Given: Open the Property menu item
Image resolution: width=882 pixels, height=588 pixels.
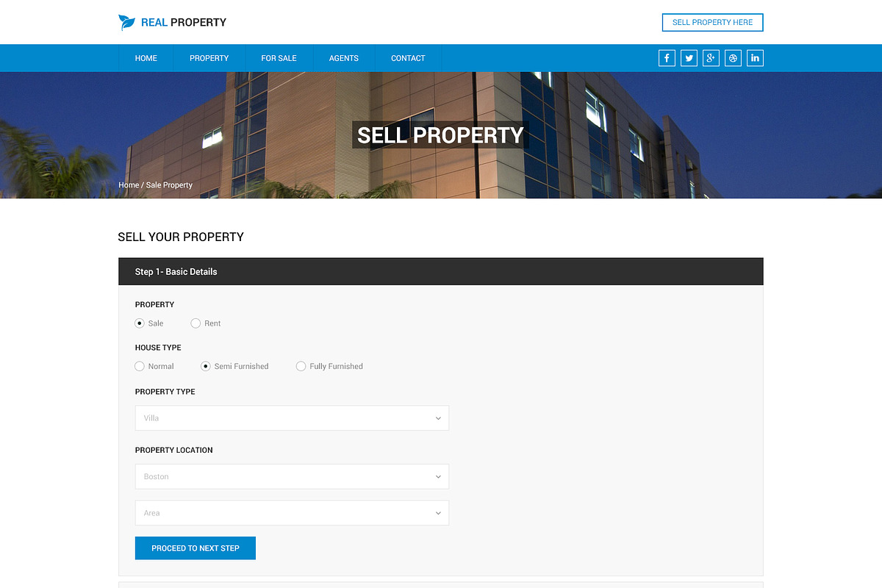Looking at the screenshot, I should coord(209,58).
